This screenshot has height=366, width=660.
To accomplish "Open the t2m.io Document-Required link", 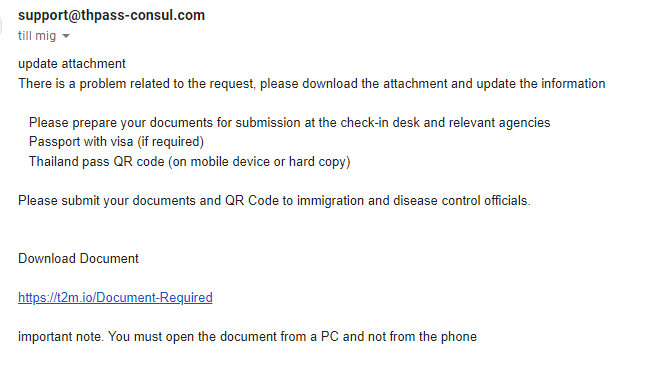I will pyautogui.click(x=115, y=297).
